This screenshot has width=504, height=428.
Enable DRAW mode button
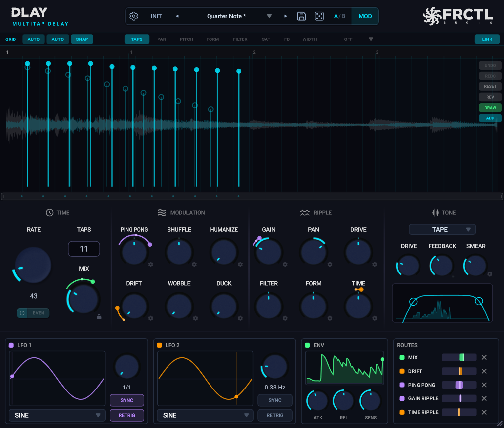pyautogui.click(x=490, y=108)
